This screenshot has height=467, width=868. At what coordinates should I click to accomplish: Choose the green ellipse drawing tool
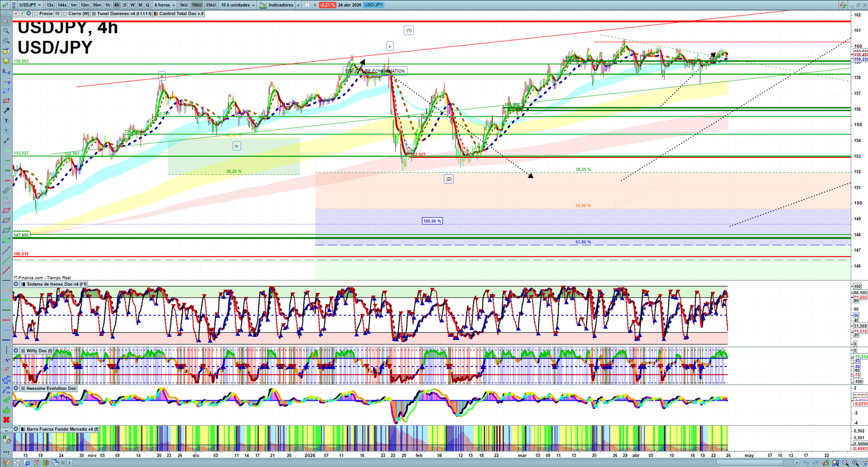6,231
